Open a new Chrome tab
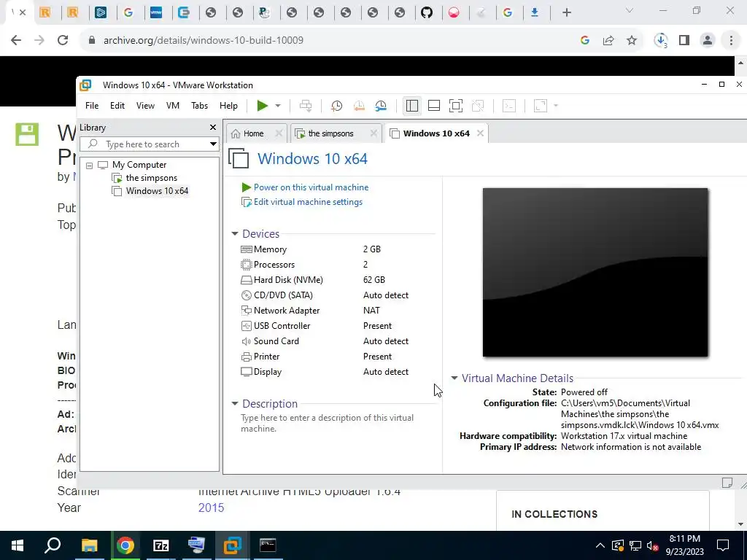Viewport: 747px width, 560px height. pos(566,12)
